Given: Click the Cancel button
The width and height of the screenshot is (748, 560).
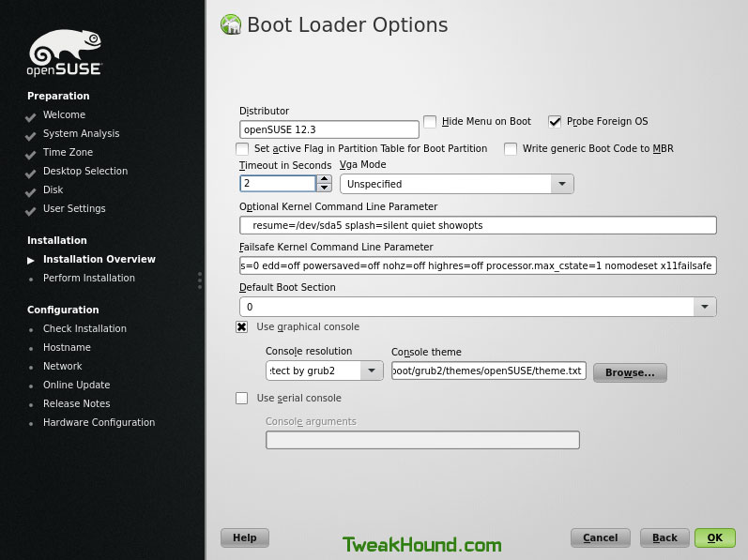Looking at the screenshot, I should [600, 538].
